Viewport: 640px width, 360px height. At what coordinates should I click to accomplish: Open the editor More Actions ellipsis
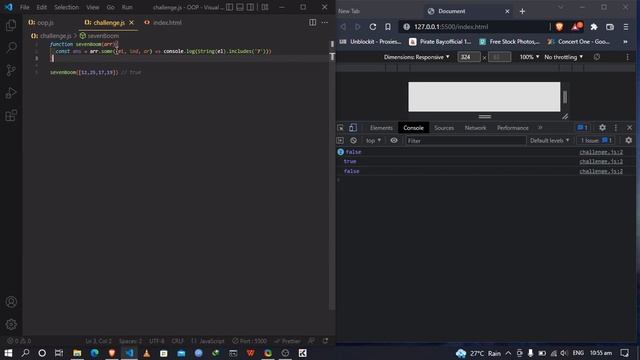pos(324,22)
